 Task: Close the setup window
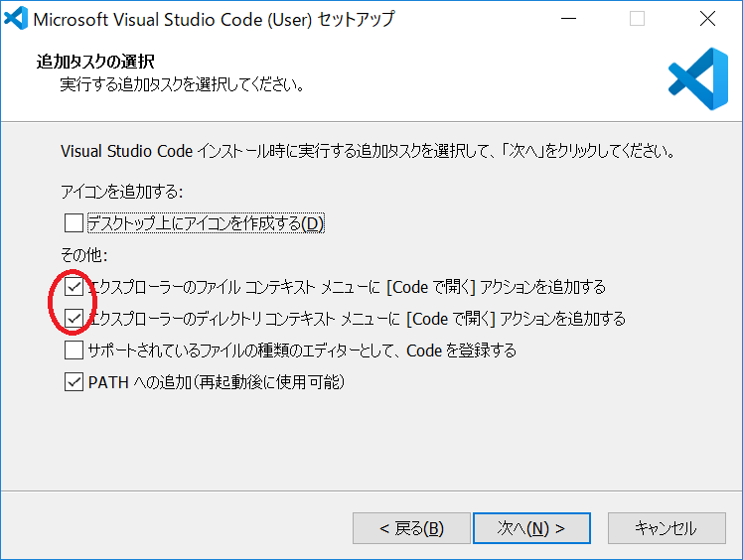707,19
